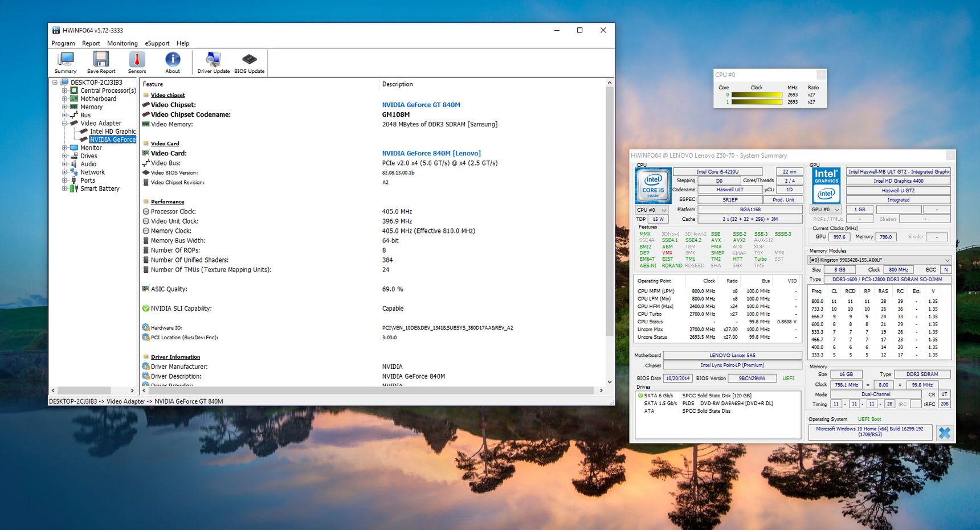Click the Smart Battery icon in tree
This screenshot has width=980, height=530.
pyautogui.click(x=73, y=188)
